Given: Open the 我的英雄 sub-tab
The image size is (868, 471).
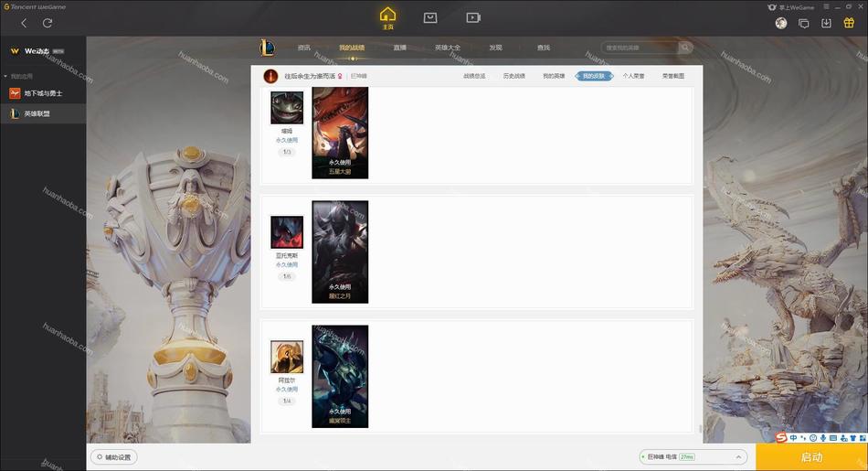Looking at the screenshot, I should point(554,76).
